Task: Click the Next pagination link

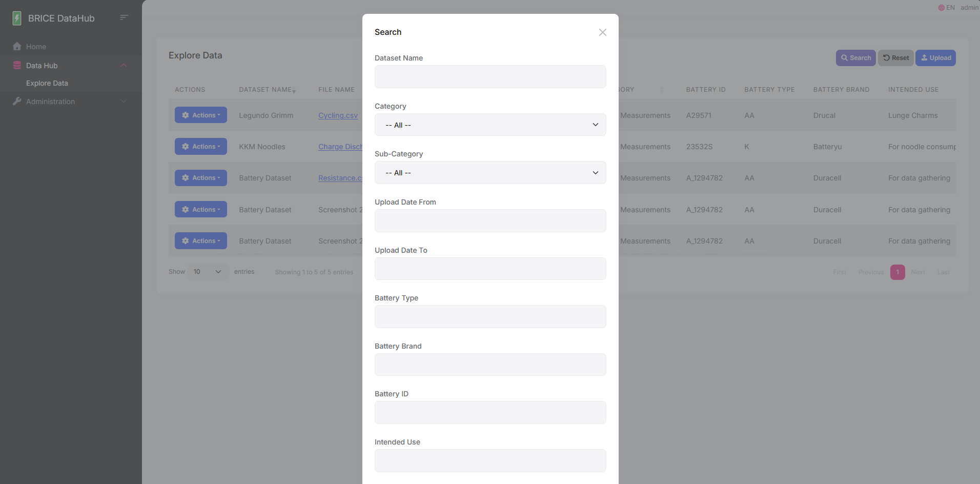Action: (x=918, y=272)
